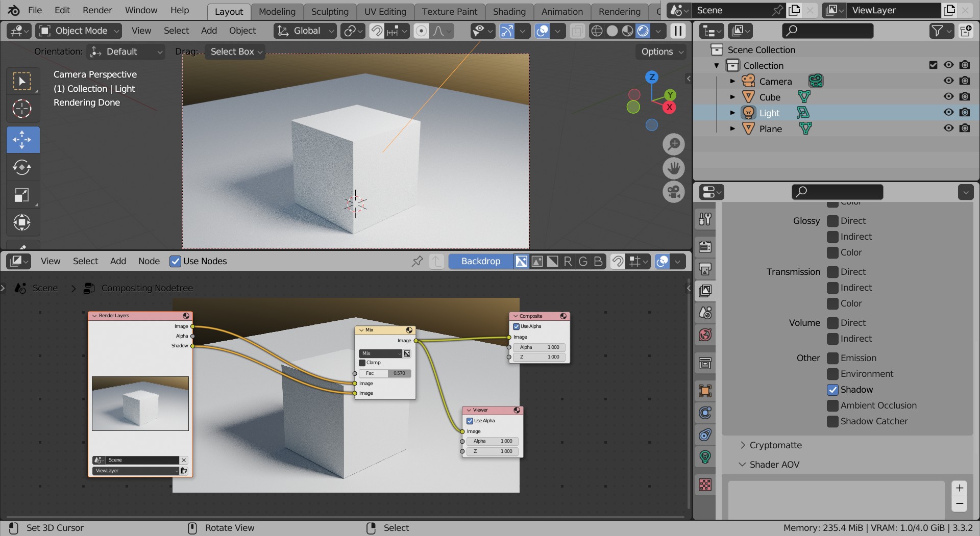Open the Mix node blend mode dropdown
This screenshot has height=536, width=980.
click(381, 353)
